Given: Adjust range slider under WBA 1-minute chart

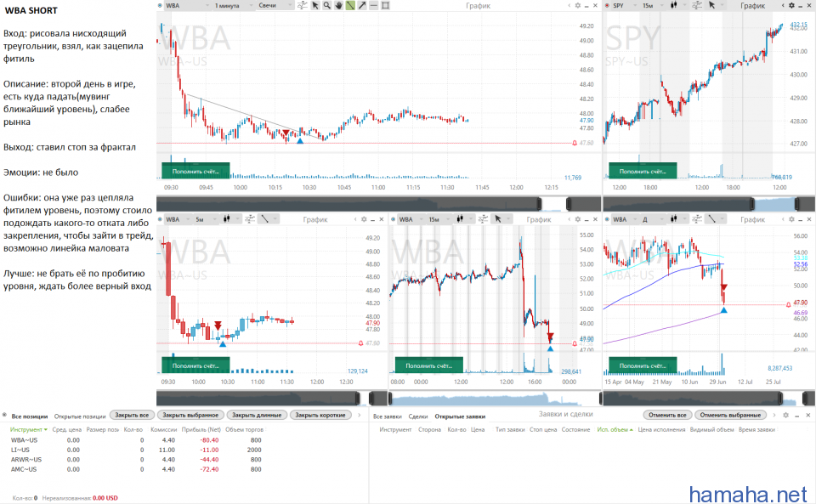Looking at the screenshot, I should [379, 203].
